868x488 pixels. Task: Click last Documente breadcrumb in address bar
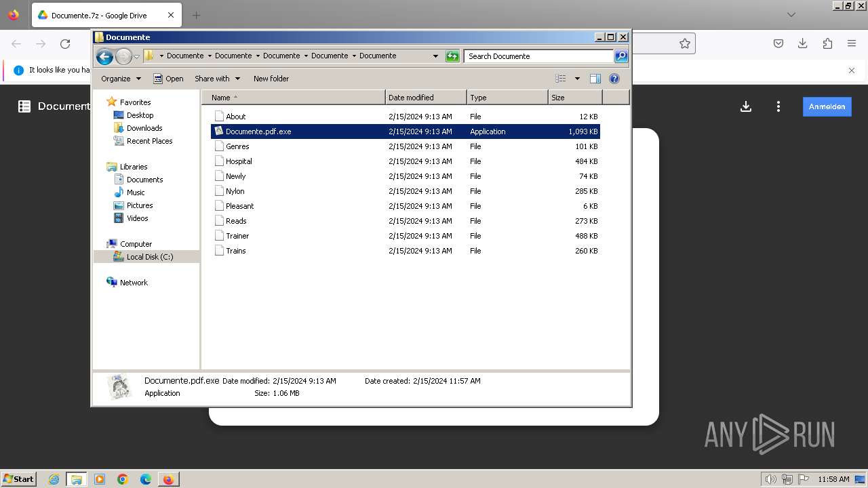coord(378,56)
